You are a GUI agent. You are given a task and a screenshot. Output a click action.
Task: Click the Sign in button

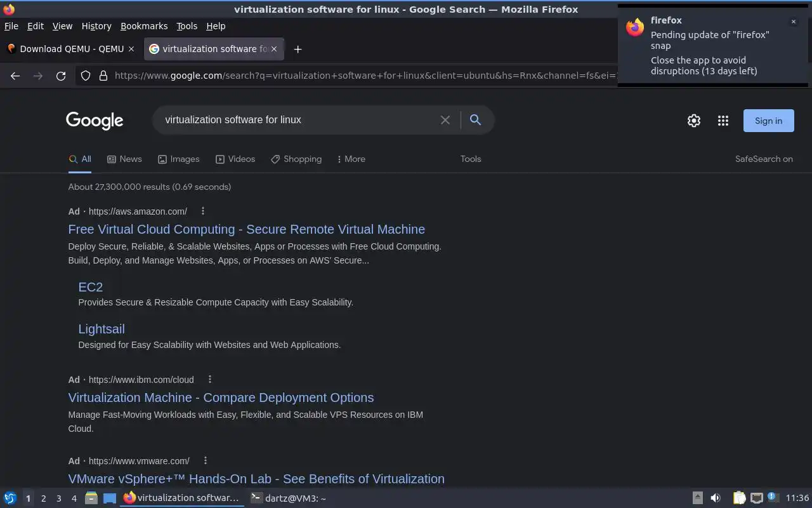coord(768,121)
